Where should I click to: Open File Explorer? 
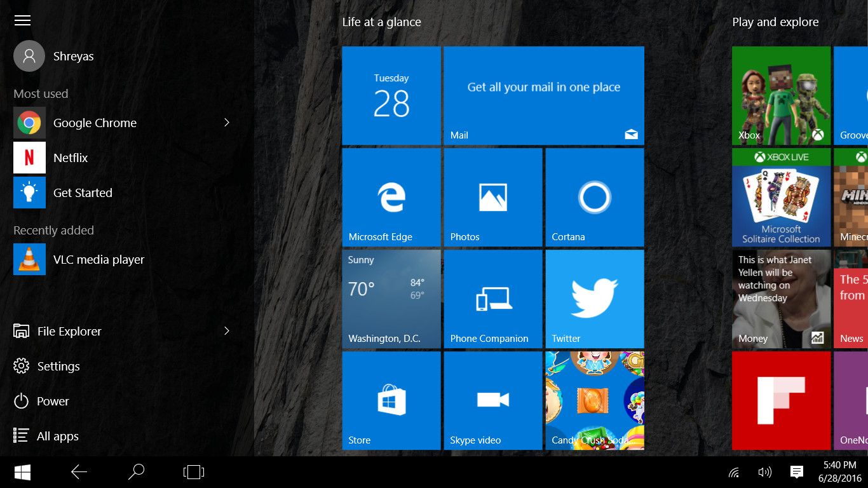tap(69, 331)
